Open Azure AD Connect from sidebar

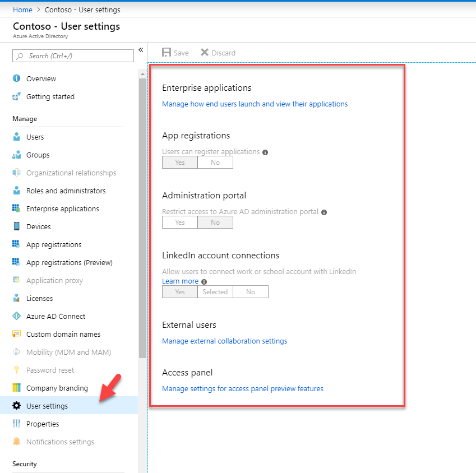pos(56,317)
